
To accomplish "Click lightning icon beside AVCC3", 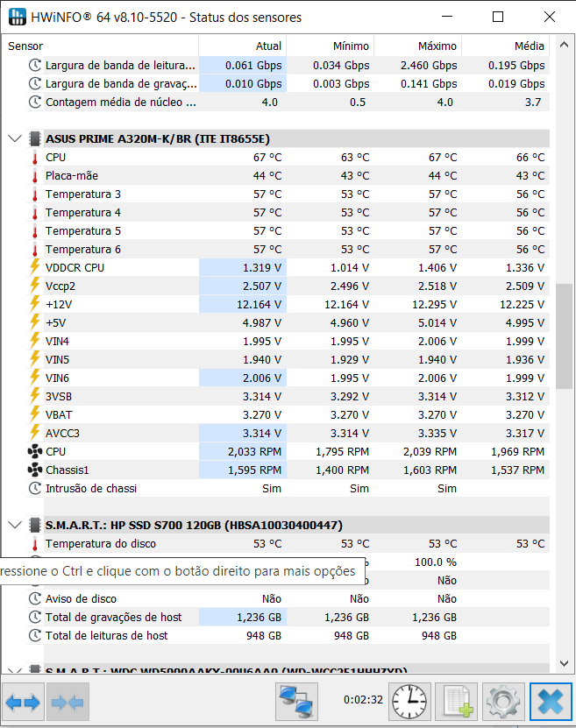I will tap(35, 433).
